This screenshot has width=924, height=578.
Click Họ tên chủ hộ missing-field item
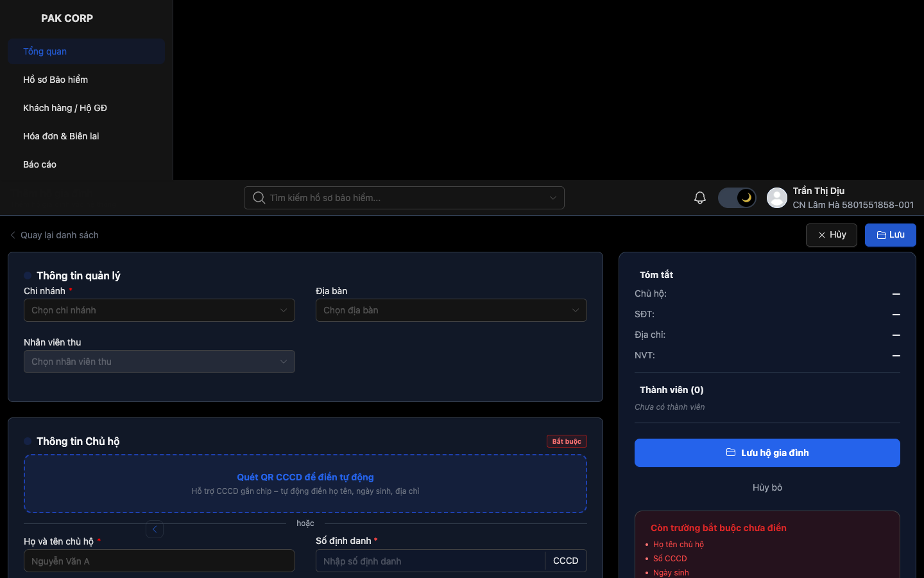(x=678, y=545)
